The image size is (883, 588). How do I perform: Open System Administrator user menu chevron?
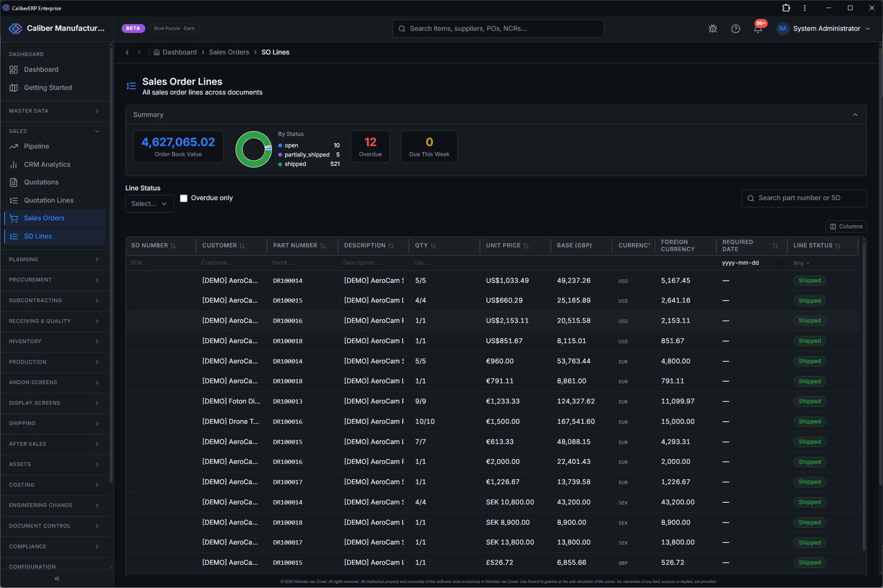868,29
